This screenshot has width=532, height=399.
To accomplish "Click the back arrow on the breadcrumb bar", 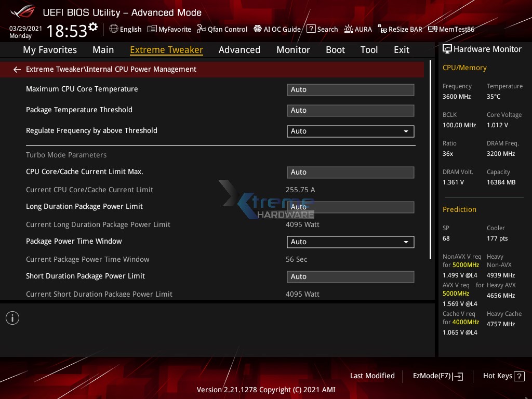I will [17, 69].
